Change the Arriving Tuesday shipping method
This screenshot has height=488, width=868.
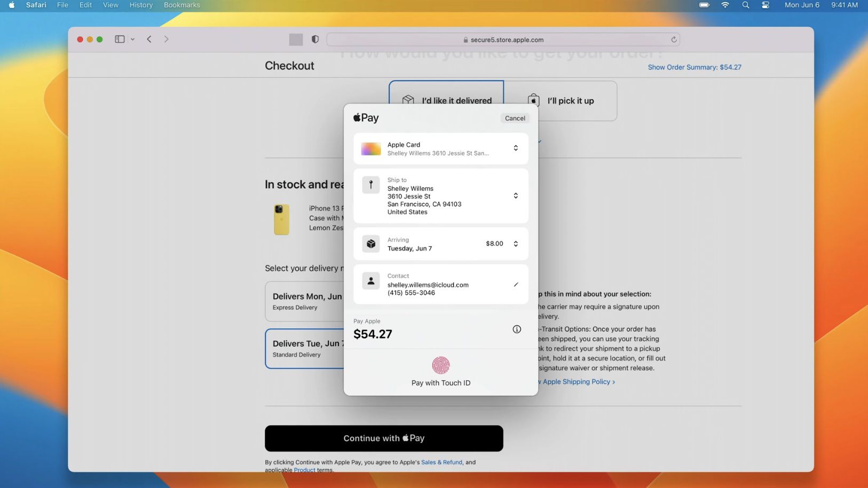click(441, 244)
